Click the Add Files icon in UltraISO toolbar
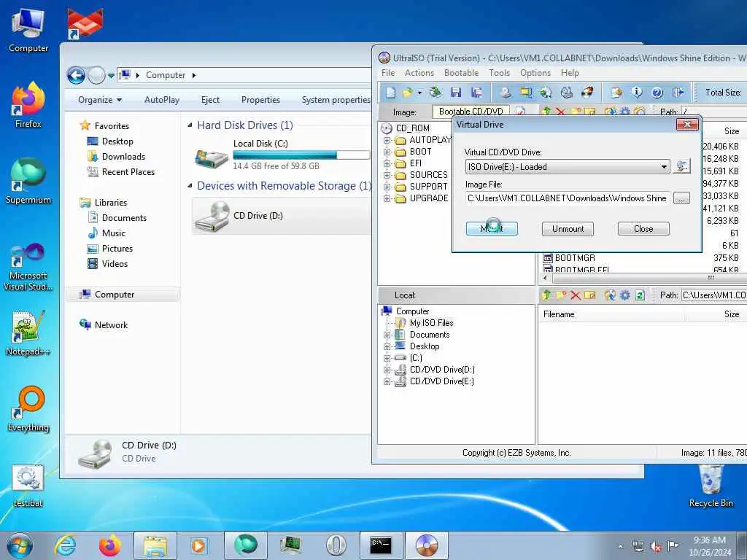The height and width of the screenshot is (560, 747). point(617,93)
